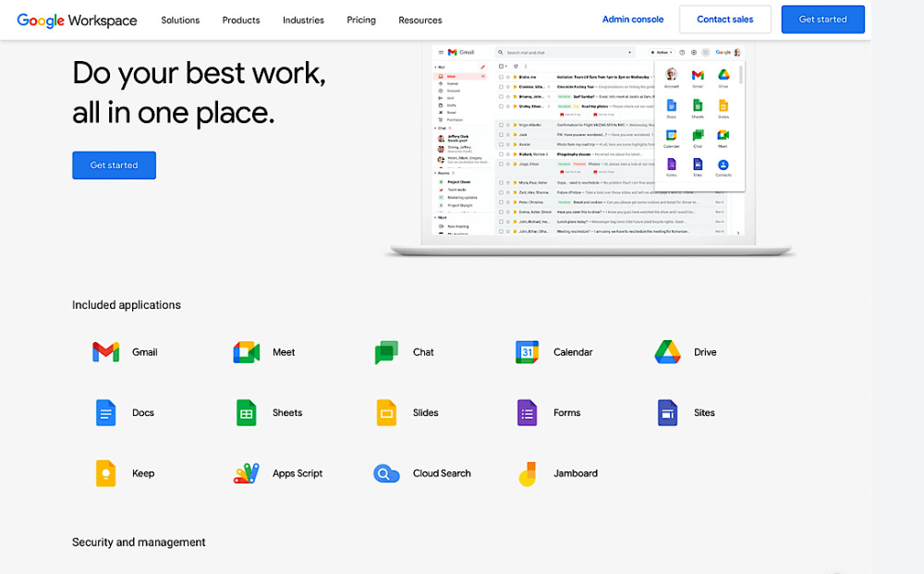Click the Contact sales button

coord(724,18)
